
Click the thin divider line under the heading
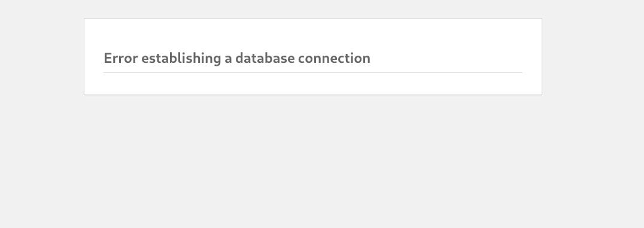[312, 73]
